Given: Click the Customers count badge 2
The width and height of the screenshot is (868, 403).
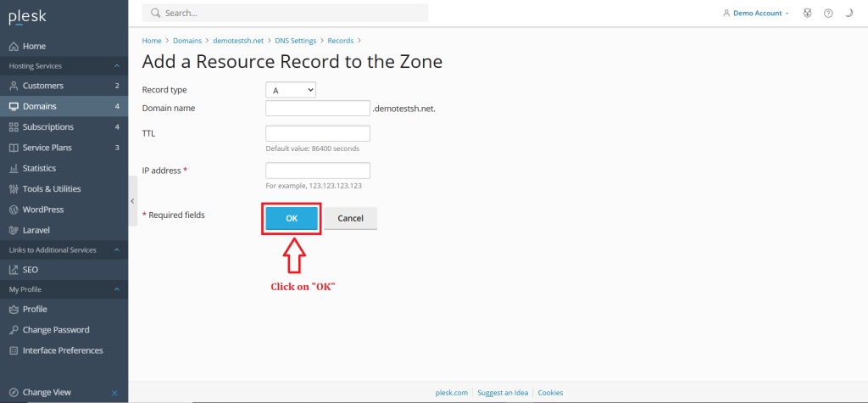Looking at the screenshot, I should [117, 86].
